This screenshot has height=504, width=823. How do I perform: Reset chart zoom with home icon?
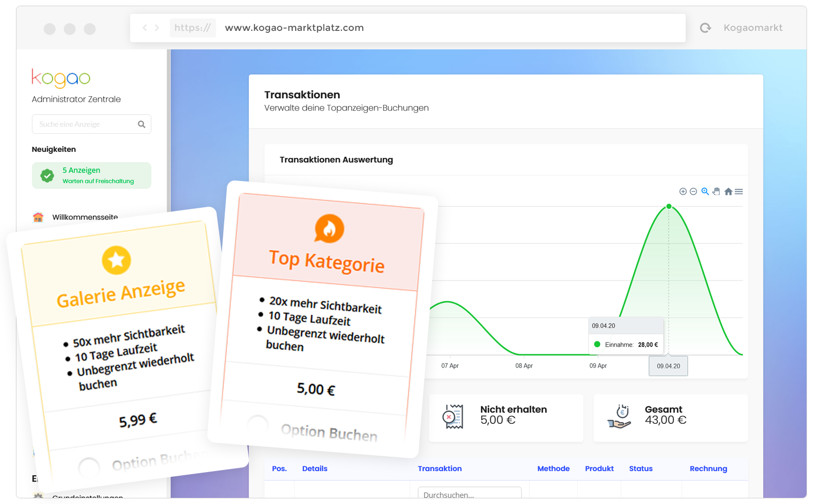pyautogui.click(x=728, y=191)
